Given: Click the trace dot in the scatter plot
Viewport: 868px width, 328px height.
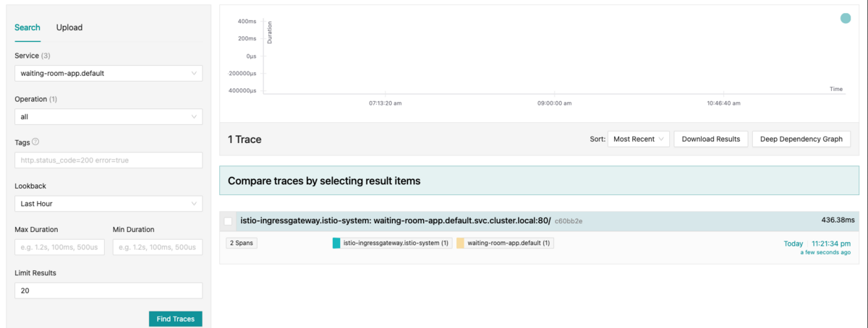Looking at the screenshot, I should [x=846, y=18].
